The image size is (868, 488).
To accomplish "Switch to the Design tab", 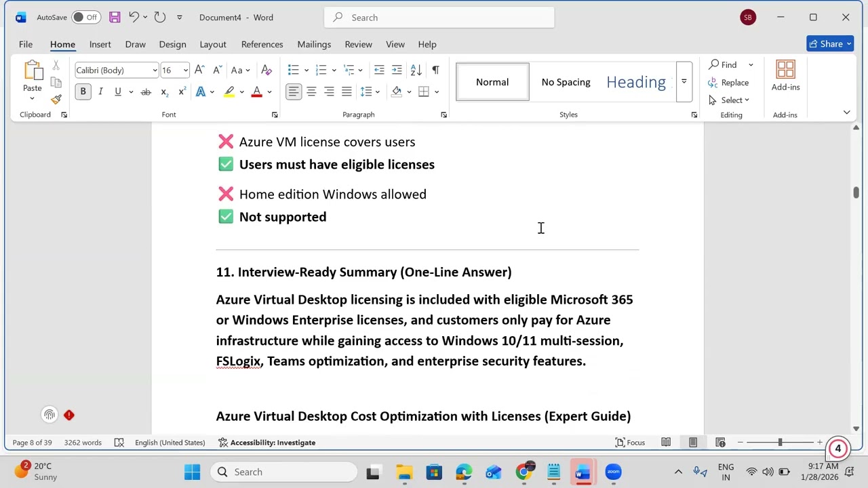I will point(172,44).
